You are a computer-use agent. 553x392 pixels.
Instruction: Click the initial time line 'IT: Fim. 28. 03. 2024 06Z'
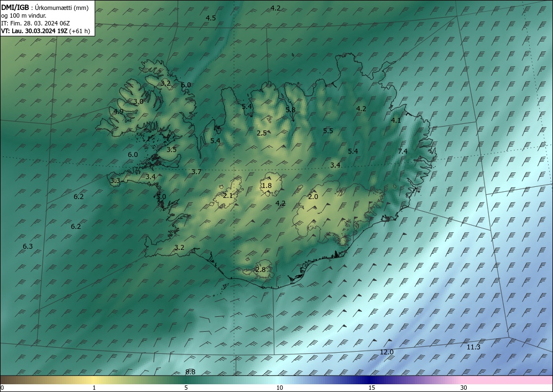coord(35,23)
